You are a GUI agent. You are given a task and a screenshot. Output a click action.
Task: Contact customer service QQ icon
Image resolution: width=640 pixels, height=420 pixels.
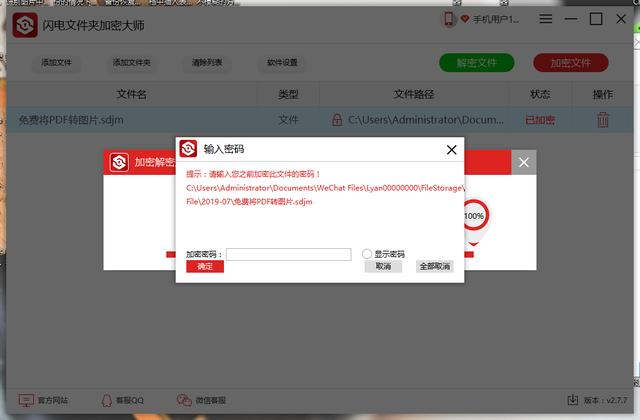tap(106, 400)
